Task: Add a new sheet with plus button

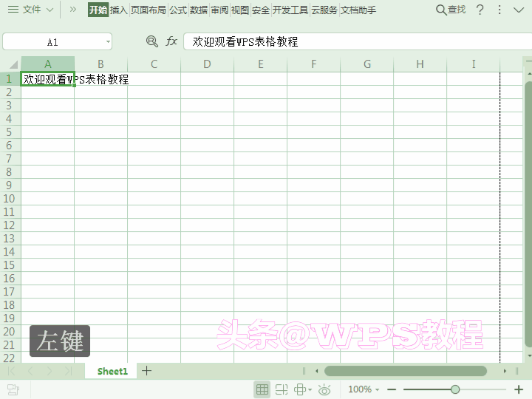Action: (x=146, y=371)
